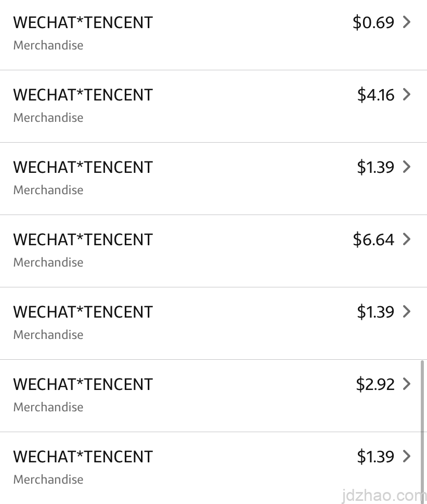The width and height of the screenshot is (427, 504).
Task: Expand the first $1.39 transaction using its chevron
Action: [x=407, y=167]
